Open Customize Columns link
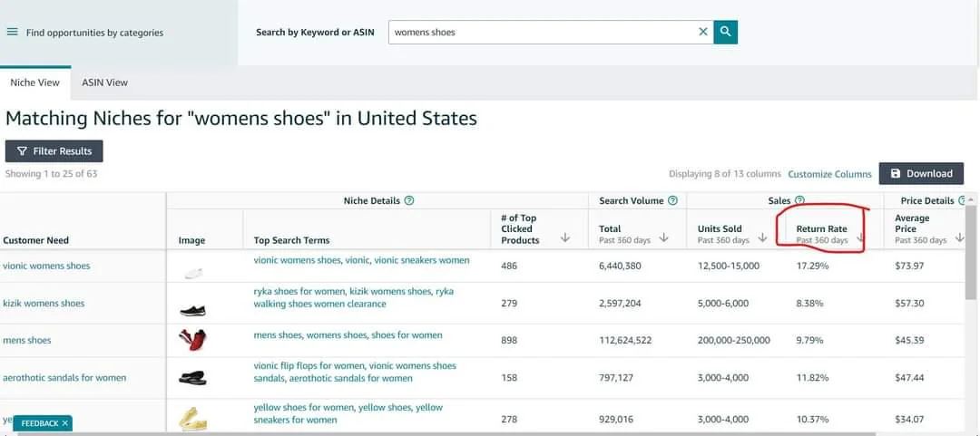This screenshot has width=980, height=436. coord(829,174)
